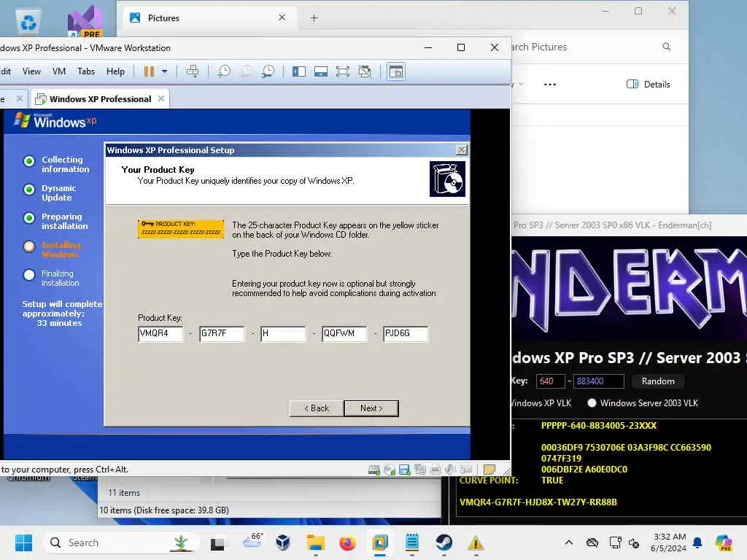Click Next in XP Setup
Image resolution: width=747 pixels, height=560 pixels.
pyautogui.click(x=371, y=408)
